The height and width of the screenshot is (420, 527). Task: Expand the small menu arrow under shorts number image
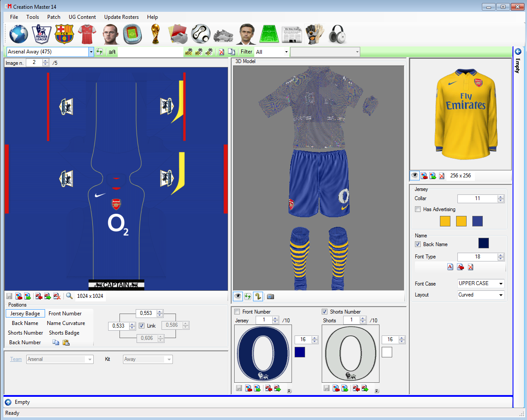(377, 391)
